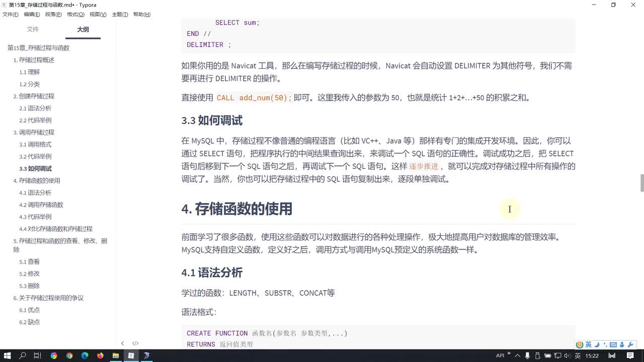
Task: Open the colorful browser icon next to Task View
Action: [x=54, y=355]
